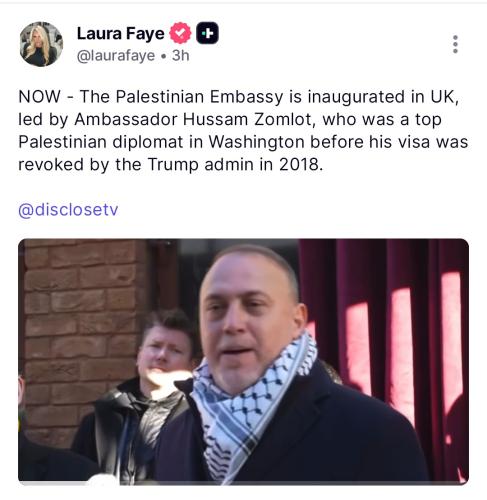Seek using the played portion of video bar
The width and height of the screenshot is (487, 500).
(x=53, y=483)
